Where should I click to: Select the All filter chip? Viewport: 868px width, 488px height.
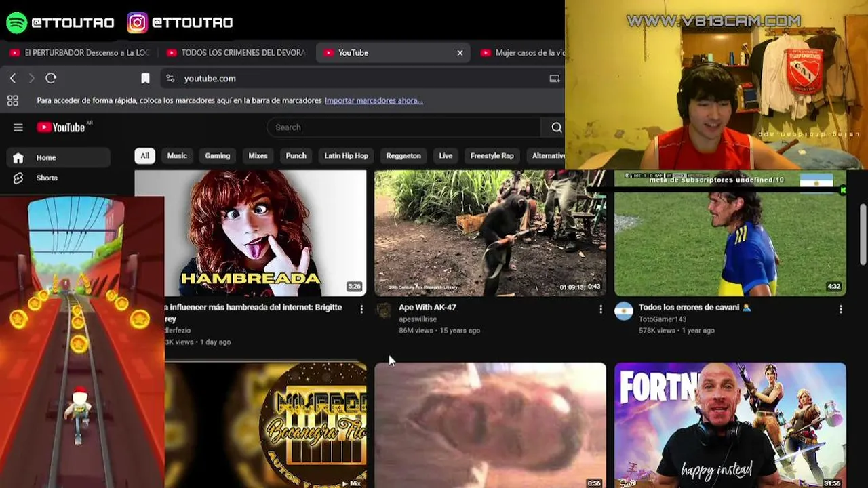[x=144, y=156]
